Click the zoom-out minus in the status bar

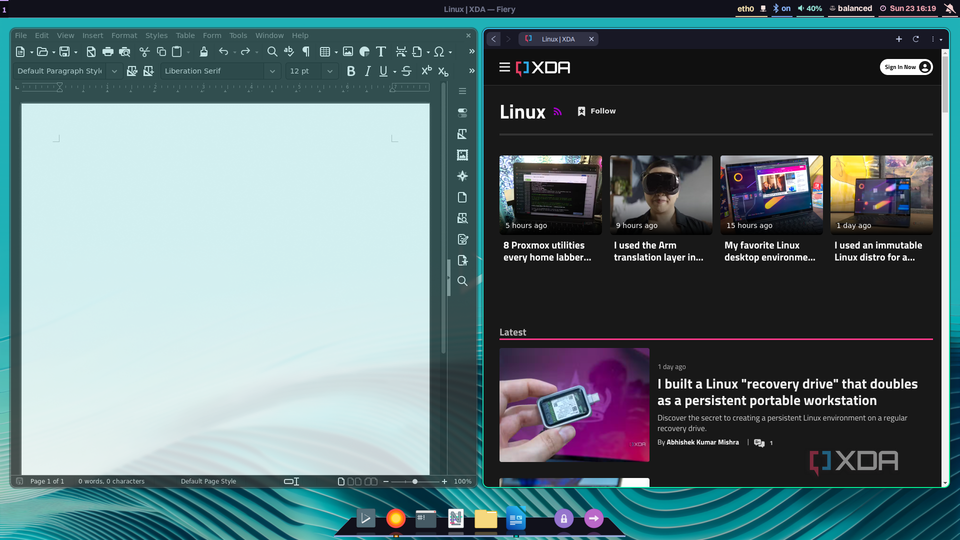(386, 481)
